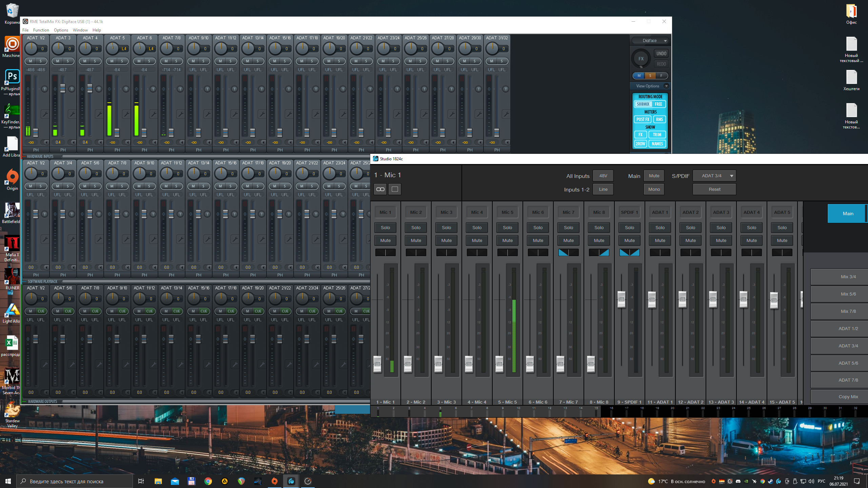Toggle POST FX meters button

click(x=643, y=119)
